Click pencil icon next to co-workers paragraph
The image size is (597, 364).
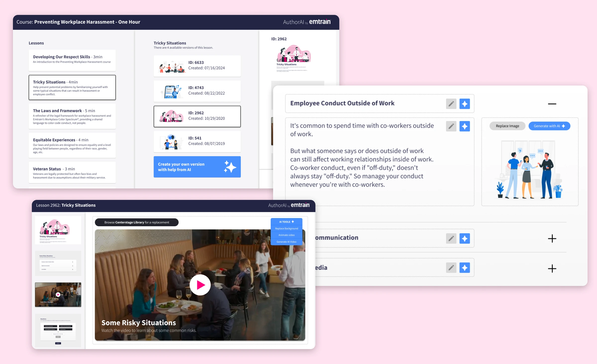(x=451, y=126)
